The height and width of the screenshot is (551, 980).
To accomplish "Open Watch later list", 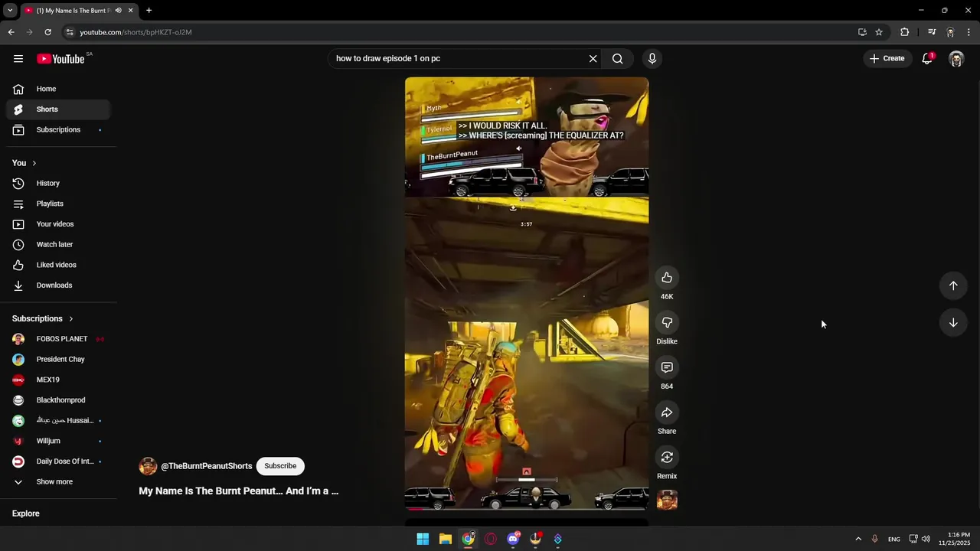I will (x=58, y=245).
